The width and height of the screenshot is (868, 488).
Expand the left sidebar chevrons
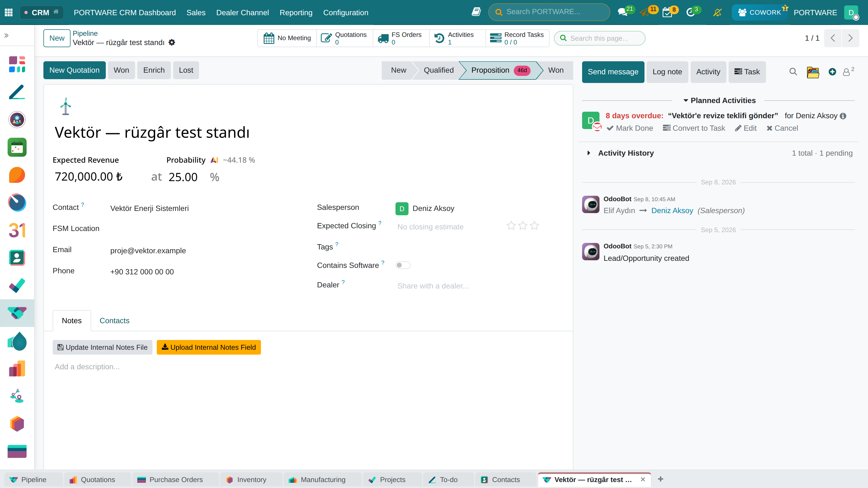(7, 35)
